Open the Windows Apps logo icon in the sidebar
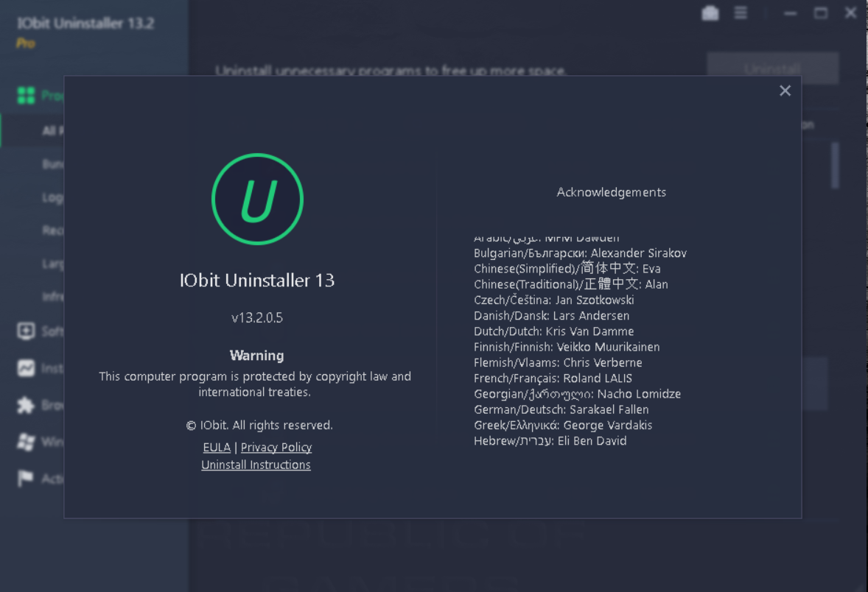Viewport: 868px width, 592px height. point(26,442)
